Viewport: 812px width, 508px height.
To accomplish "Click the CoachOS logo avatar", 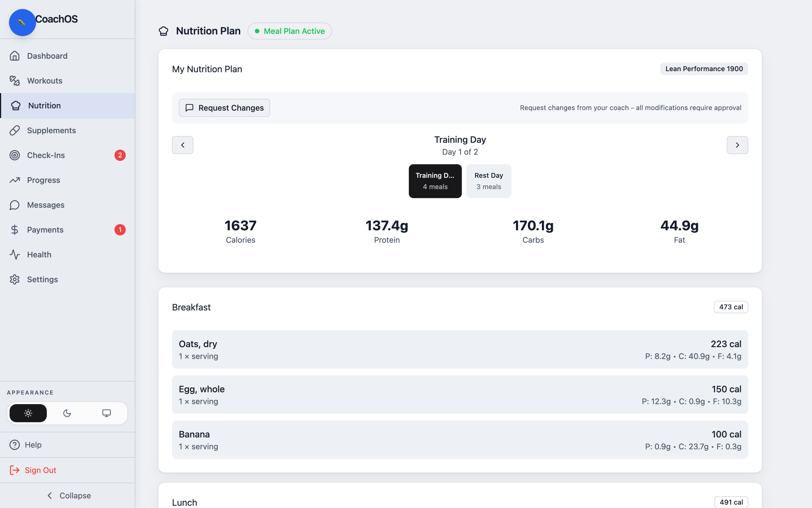I will coord(22,23).
